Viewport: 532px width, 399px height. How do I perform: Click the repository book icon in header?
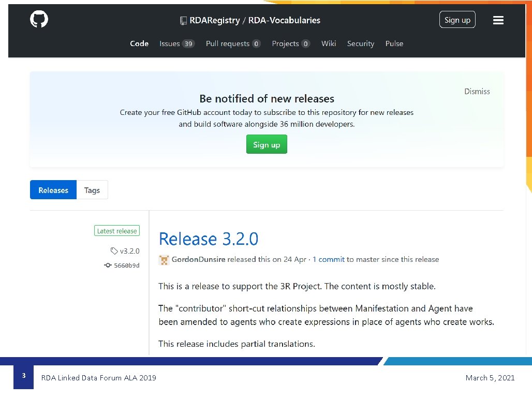pyautogui.click(x=183, y=21)
